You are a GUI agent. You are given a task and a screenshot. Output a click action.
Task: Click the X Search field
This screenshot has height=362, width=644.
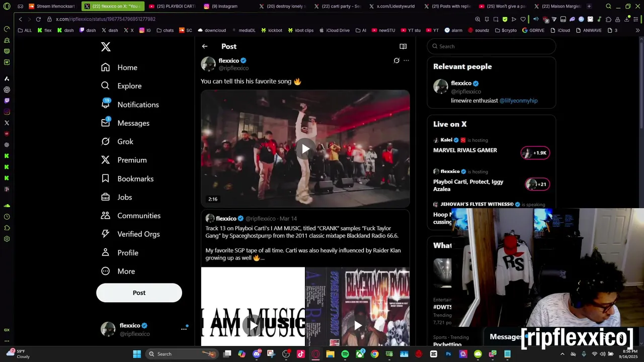tap(492, 46)
